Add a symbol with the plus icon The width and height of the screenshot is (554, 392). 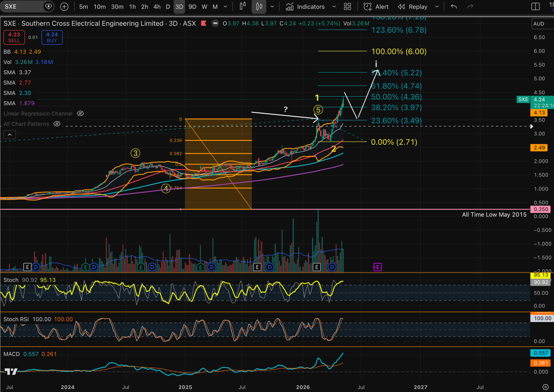coord(64,6)
